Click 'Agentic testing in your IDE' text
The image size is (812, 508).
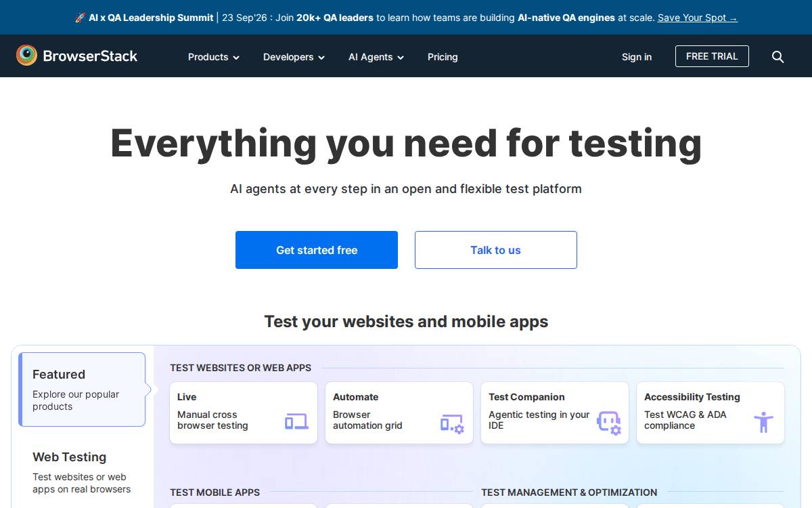coord(539,420)
